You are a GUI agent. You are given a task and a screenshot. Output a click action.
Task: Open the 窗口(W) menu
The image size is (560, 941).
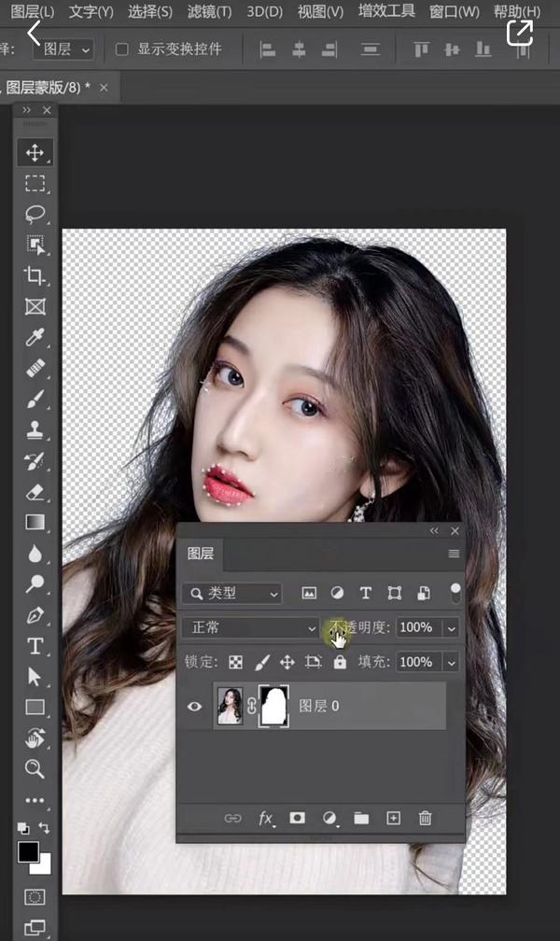coord(455,12)
